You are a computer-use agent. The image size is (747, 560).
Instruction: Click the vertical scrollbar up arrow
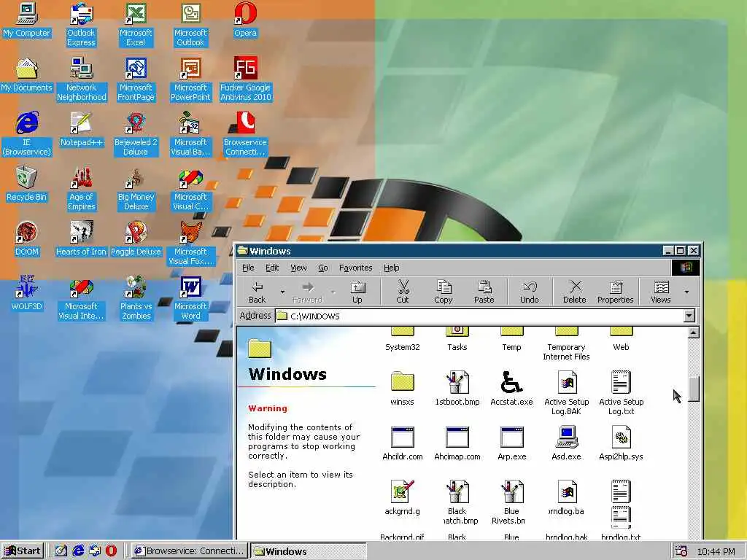[694, 332]
